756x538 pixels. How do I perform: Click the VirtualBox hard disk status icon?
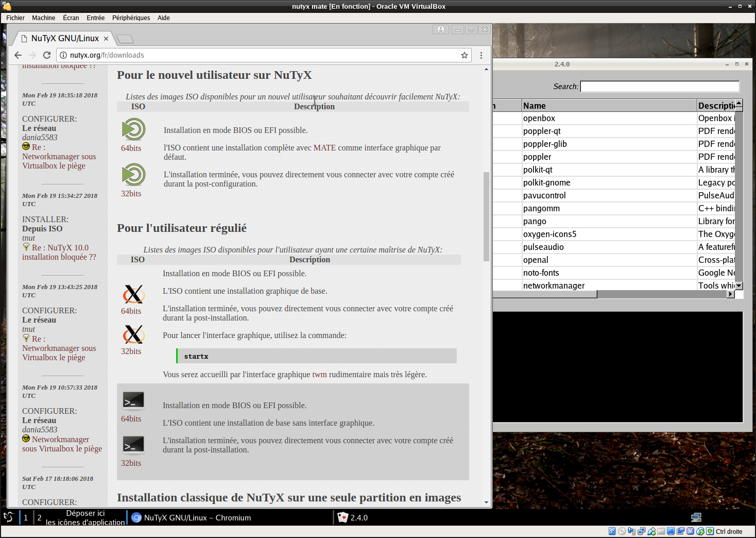pyautogui.click(x=612, y=531)
